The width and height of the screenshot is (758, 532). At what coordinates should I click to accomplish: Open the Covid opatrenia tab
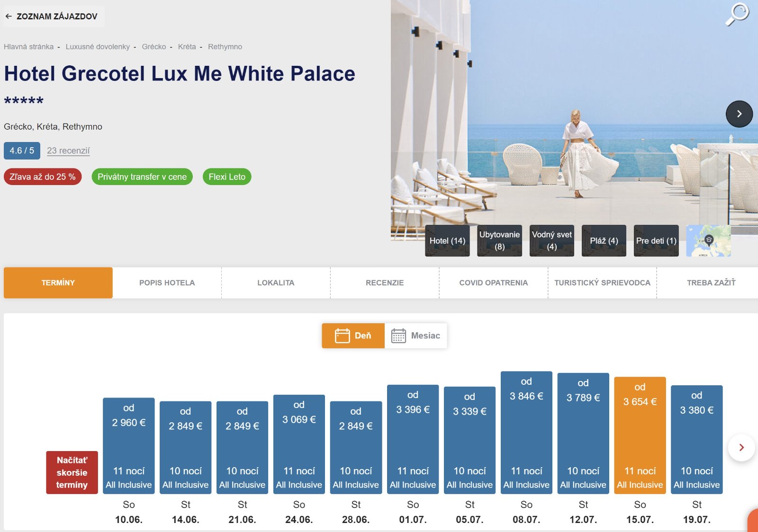[493, 283]
